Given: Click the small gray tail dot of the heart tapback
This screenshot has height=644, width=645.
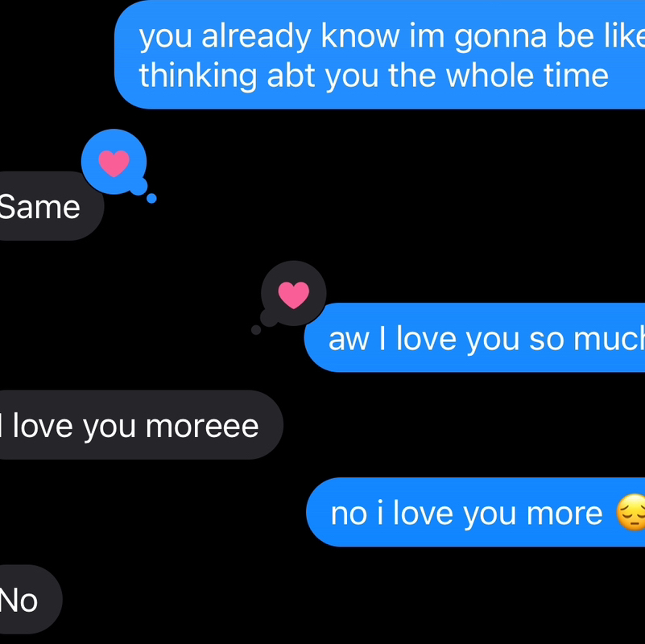Looking at the screenshot, I should (x=256, y=330).
